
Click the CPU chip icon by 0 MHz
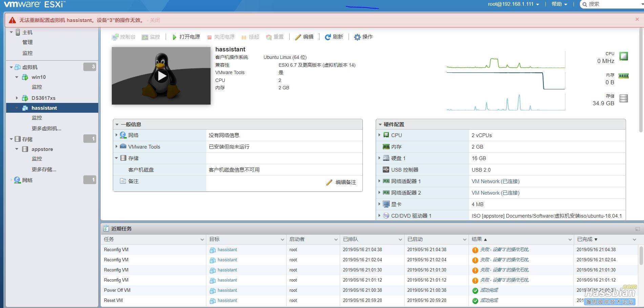tap(623, 56)
